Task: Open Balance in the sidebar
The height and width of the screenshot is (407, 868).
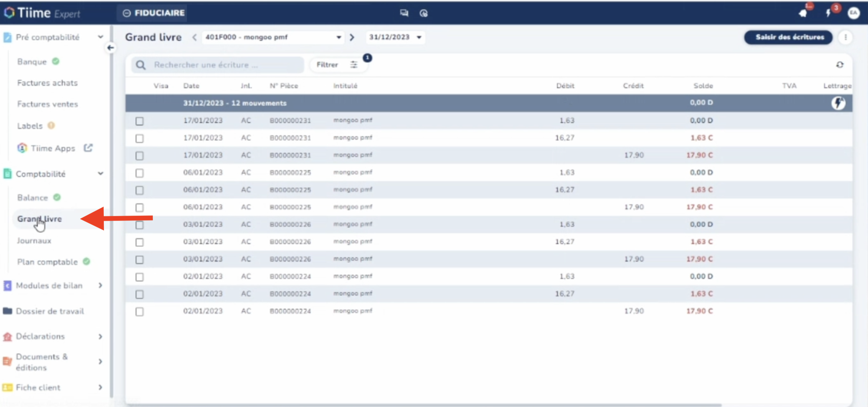Action: (33, 197)
